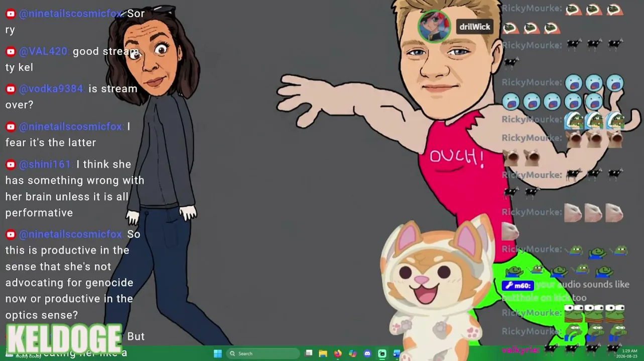Screen dimensions: 644x361
Task: Click username @shini161 in chat
Action: (x=45, y=164)
